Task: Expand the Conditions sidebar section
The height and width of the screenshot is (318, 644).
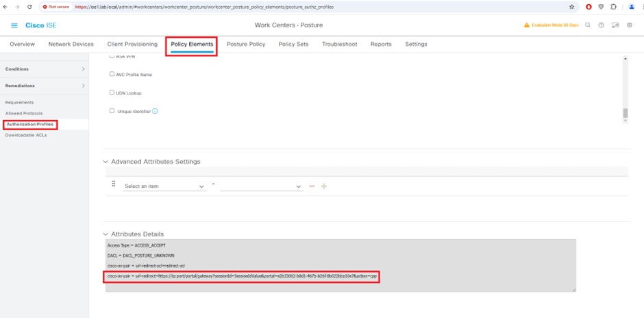Action: [45, 69]
